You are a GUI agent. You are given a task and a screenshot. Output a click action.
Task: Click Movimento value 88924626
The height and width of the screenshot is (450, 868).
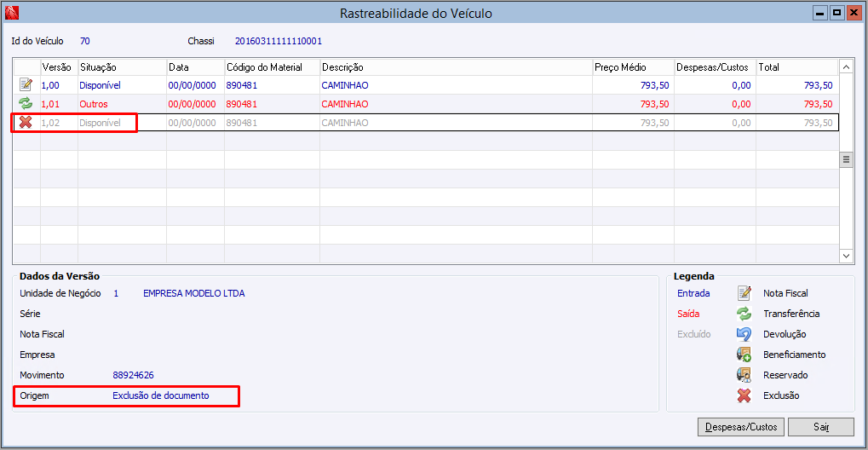pyautogui.click(x=134, y=375)
